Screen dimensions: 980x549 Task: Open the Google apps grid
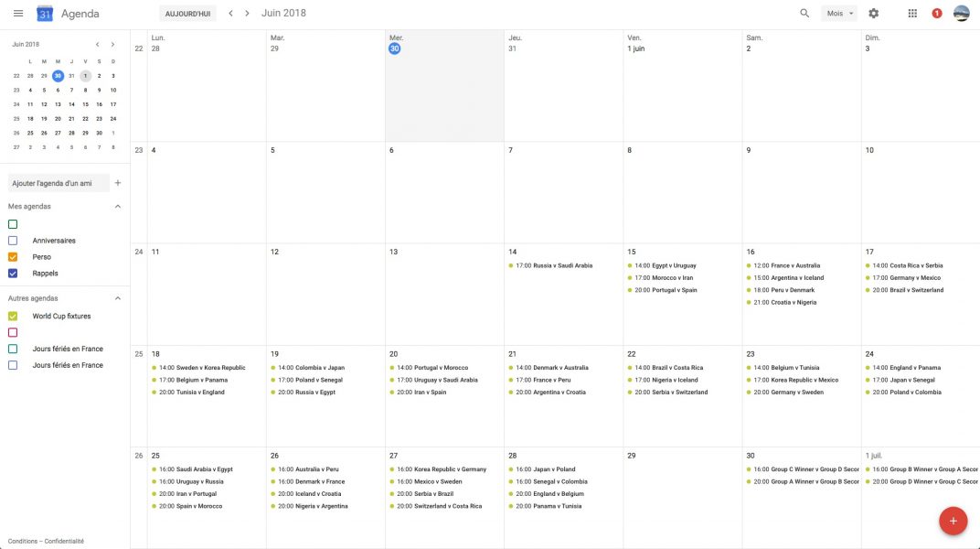pos(912,13)
